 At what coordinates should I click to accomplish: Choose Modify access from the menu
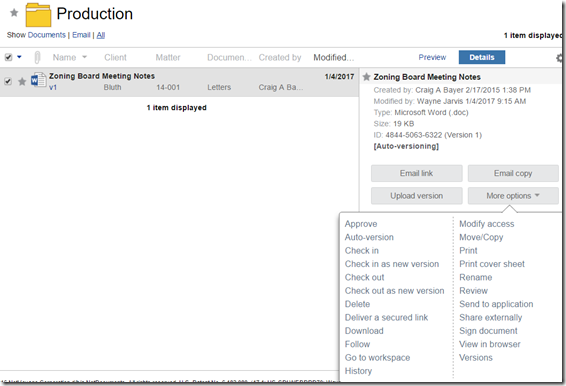pos(487,224)
